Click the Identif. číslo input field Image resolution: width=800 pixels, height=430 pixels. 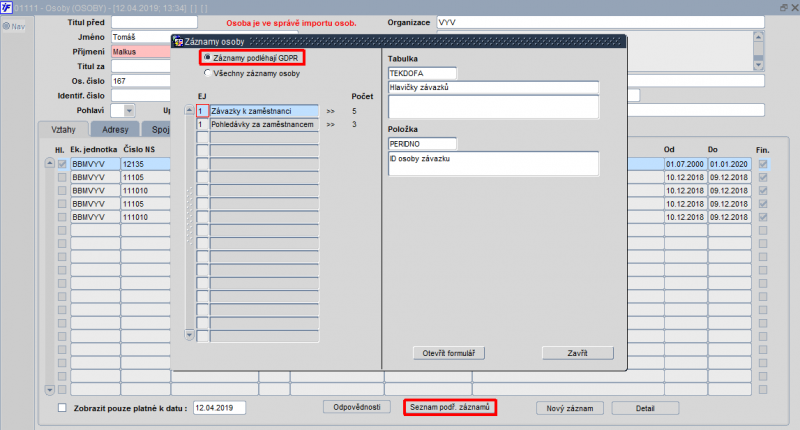coord(141,95)
